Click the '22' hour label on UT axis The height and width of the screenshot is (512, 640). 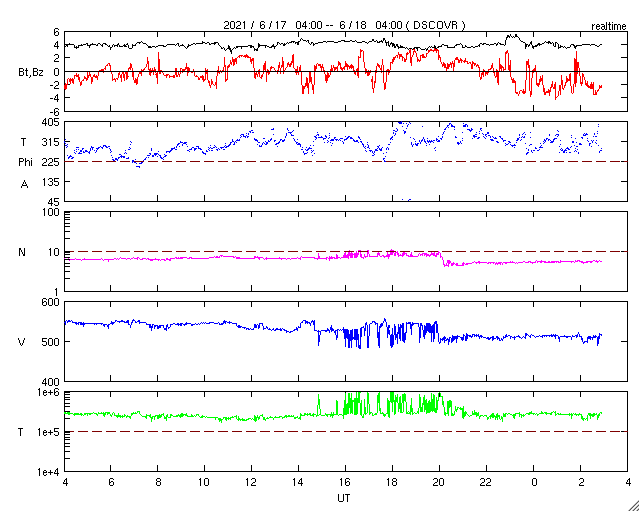click(485, 482)
